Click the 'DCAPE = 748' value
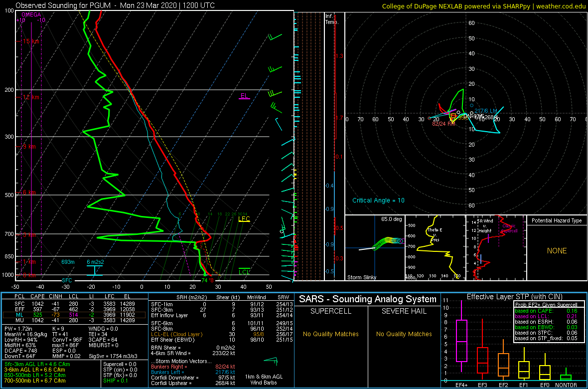 coord(19,350)
